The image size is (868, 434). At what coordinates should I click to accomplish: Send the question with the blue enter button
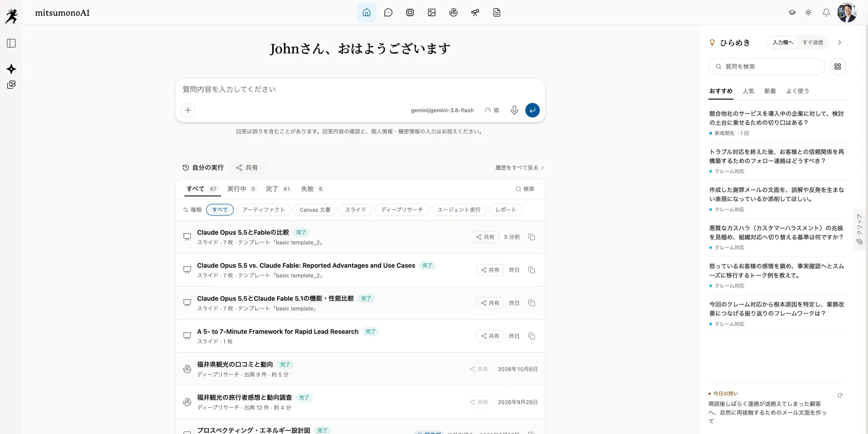[532, 110]
